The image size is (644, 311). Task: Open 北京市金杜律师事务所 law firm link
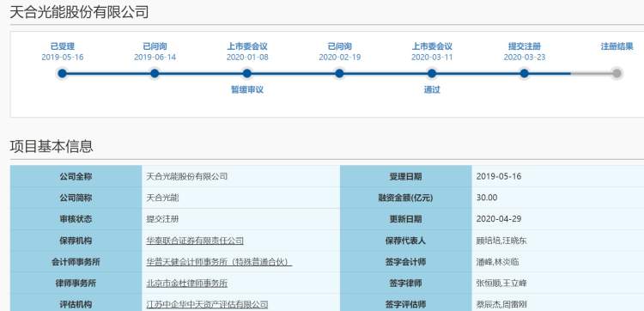(187, 284)
